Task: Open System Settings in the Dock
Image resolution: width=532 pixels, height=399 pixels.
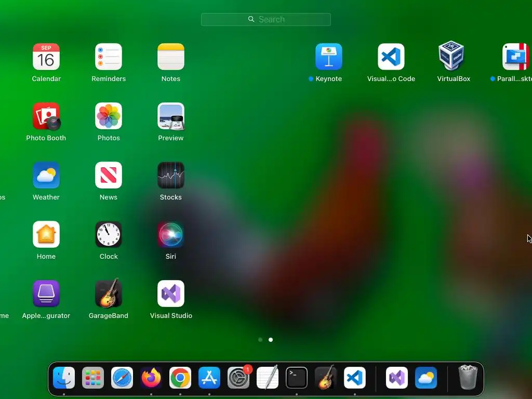Action: click(x=238, y=378)
